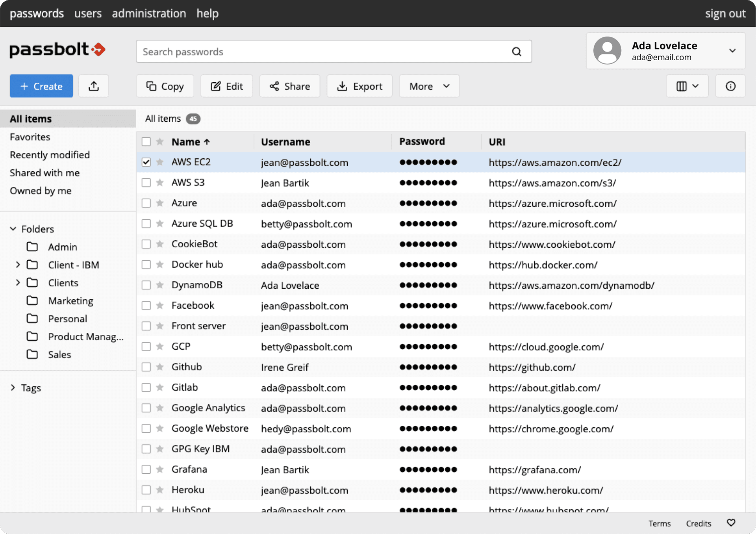This screenshot has width=756, height=534.
Task: Click the Create new password button
Action: [42, 85]
